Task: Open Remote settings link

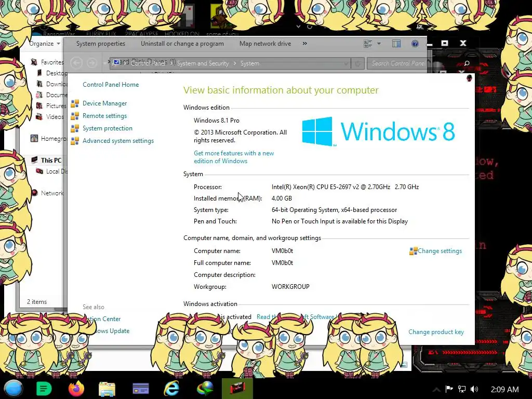Action: [x=104, y=116]
